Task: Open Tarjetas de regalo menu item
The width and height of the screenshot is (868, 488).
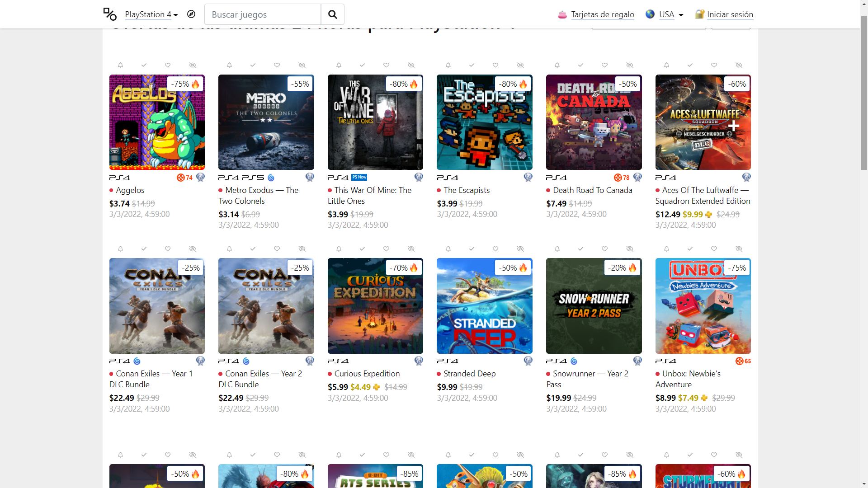Action: click(602, 14)
